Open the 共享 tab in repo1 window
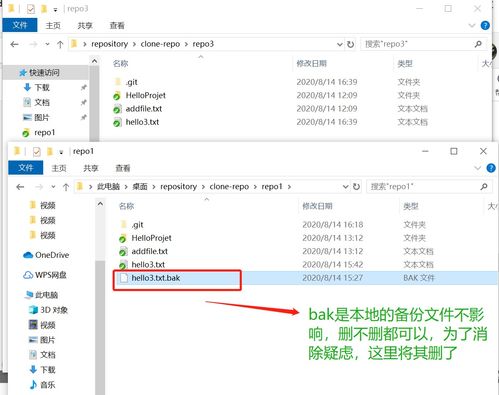 pyautogui.click(x=91, y=168)
